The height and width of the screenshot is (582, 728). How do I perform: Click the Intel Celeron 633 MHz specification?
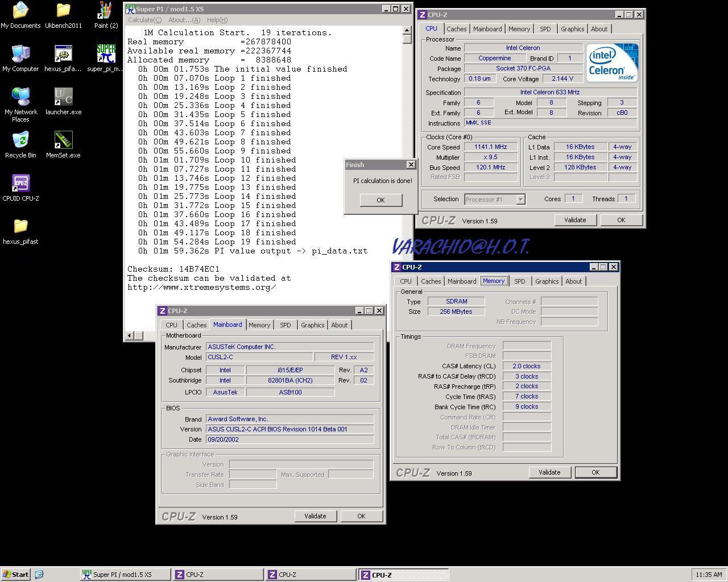point(550,92)
